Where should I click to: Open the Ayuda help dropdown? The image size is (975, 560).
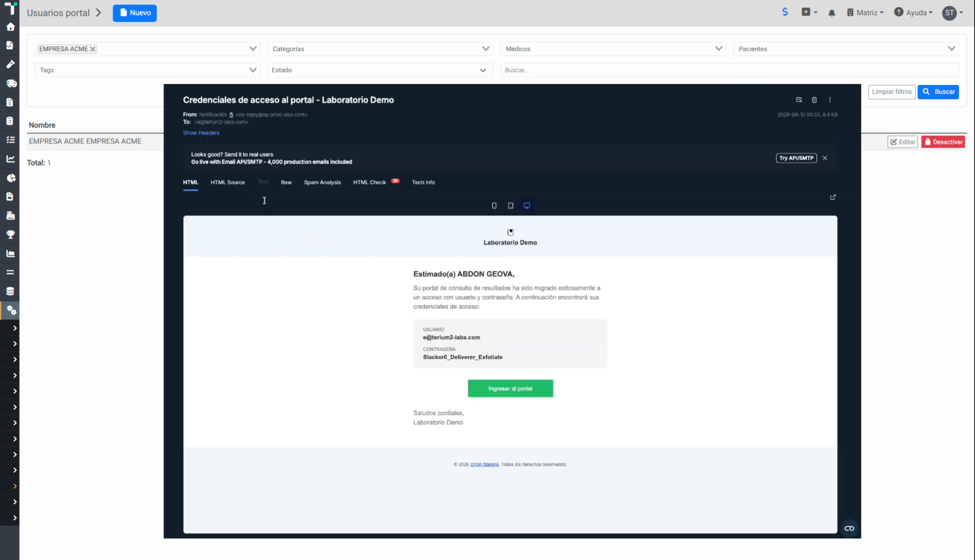point(913,12)
